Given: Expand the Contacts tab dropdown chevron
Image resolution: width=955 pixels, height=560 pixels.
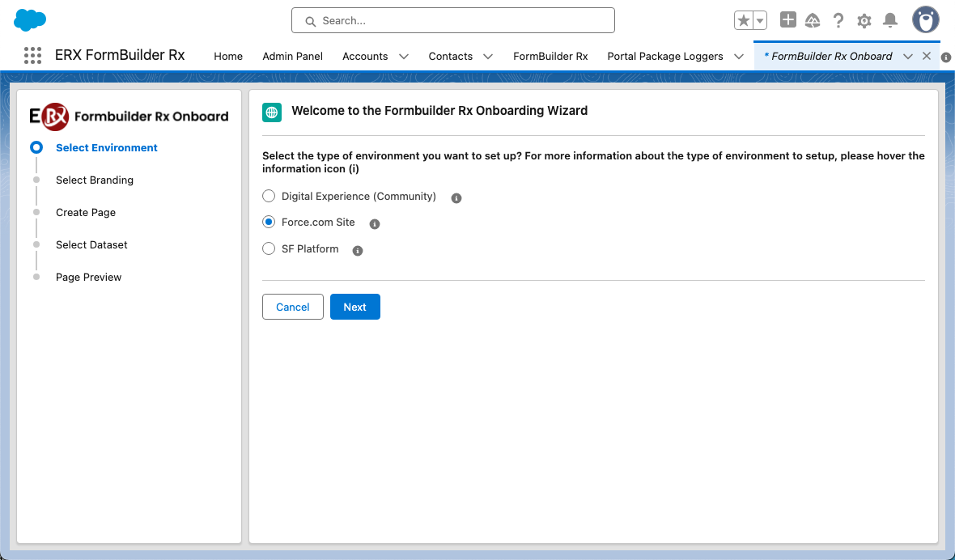Looking at the screenshot, I should [488, 57].
